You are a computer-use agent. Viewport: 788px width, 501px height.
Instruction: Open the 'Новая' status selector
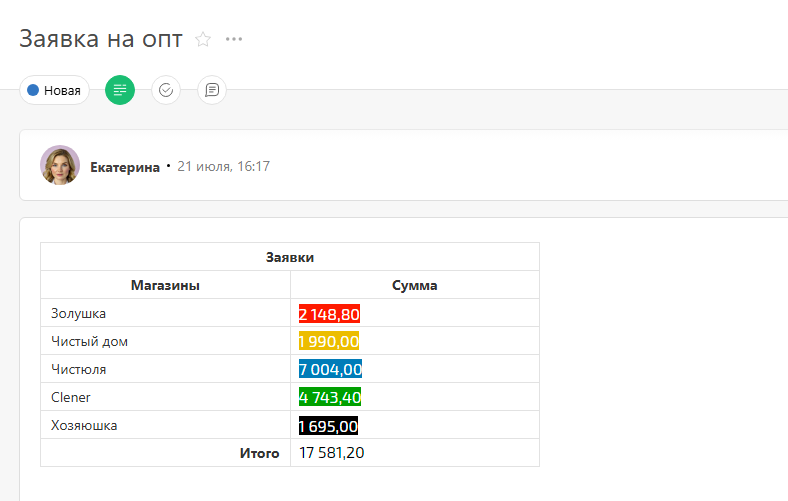click(54, 90)
